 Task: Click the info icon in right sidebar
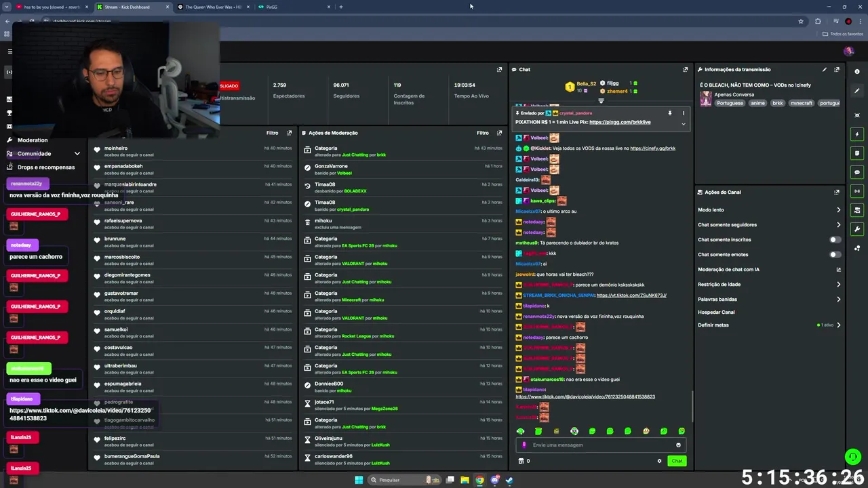(857, 72)
